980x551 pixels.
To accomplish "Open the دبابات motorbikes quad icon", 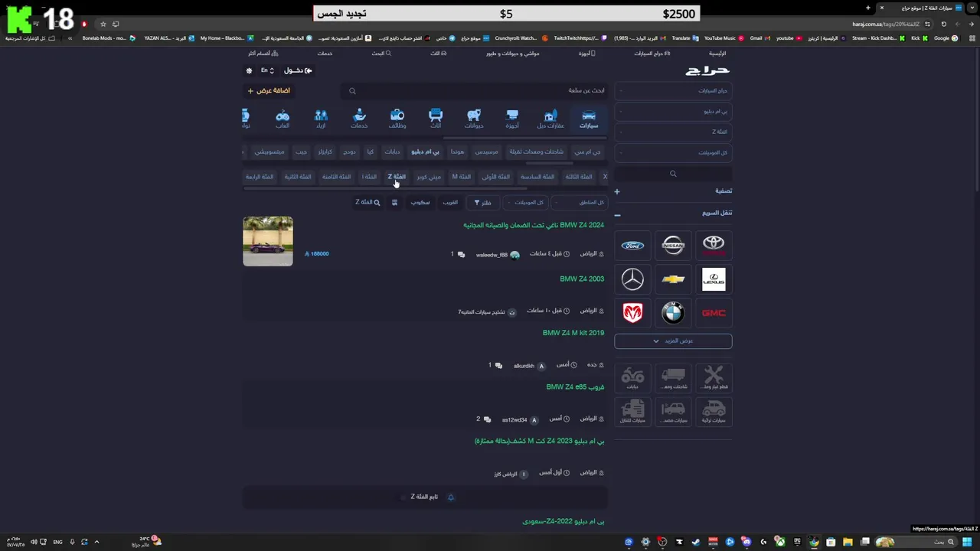I will [632, 377].
